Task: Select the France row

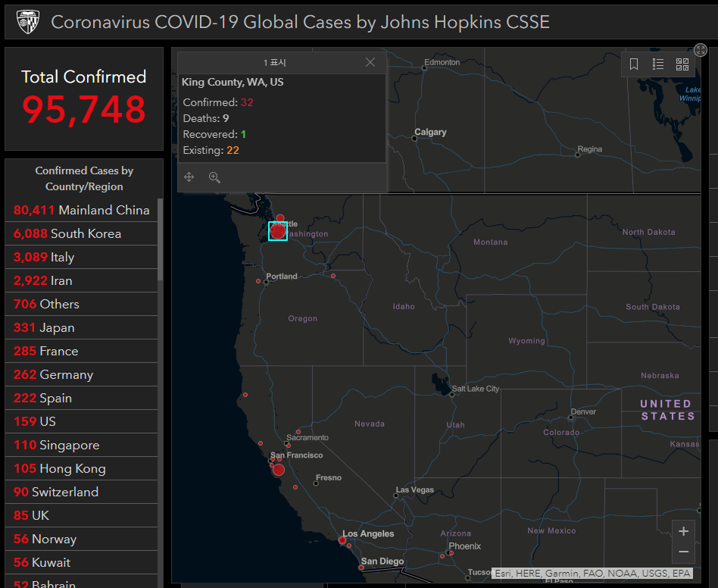Action: [82, 352]
